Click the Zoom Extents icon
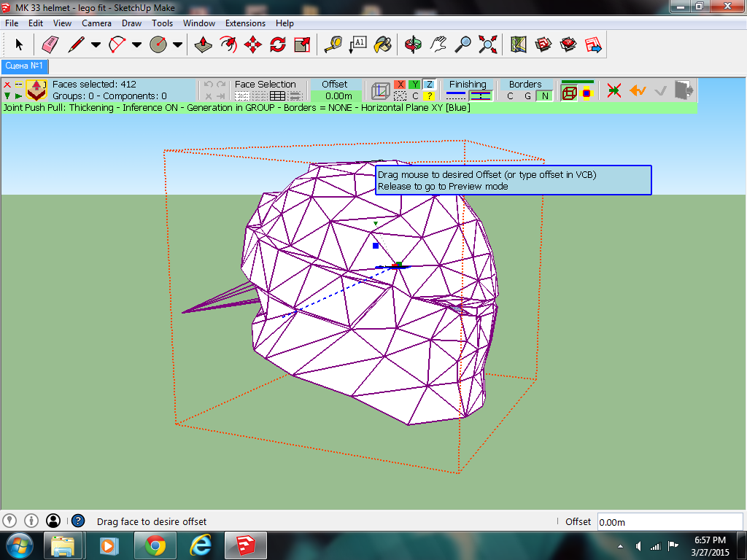747x560 pixels. (x=487, y=45)
